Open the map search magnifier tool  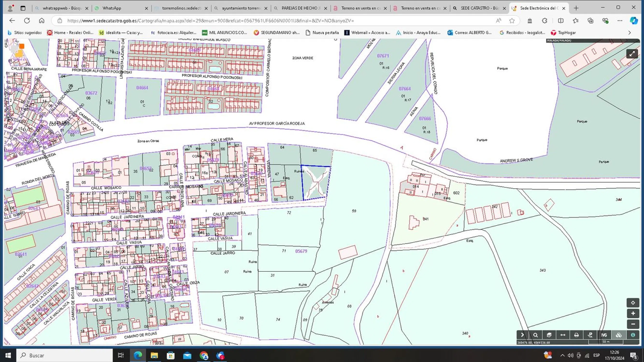535,335
